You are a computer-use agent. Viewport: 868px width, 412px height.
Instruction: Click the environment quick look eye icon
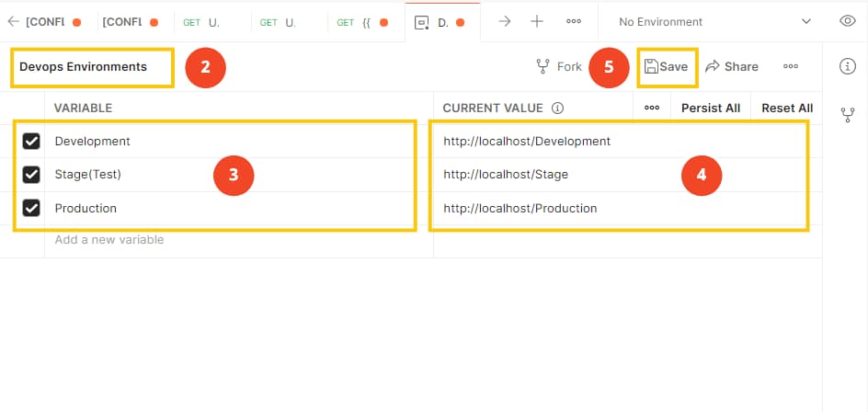(x=848, y=21)
